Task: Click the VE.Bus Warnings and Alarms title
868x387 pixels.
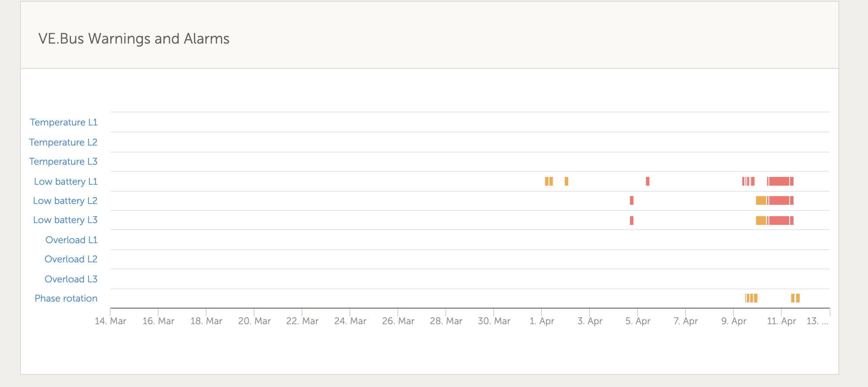Action: coord(134,39)
